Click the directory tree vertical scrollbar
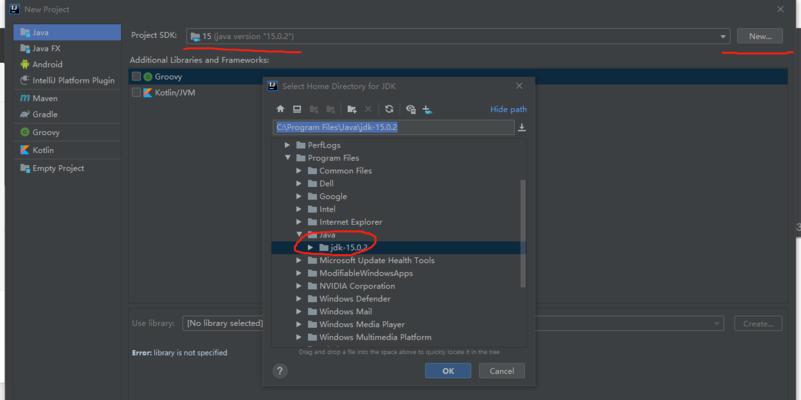 [523, 233]
